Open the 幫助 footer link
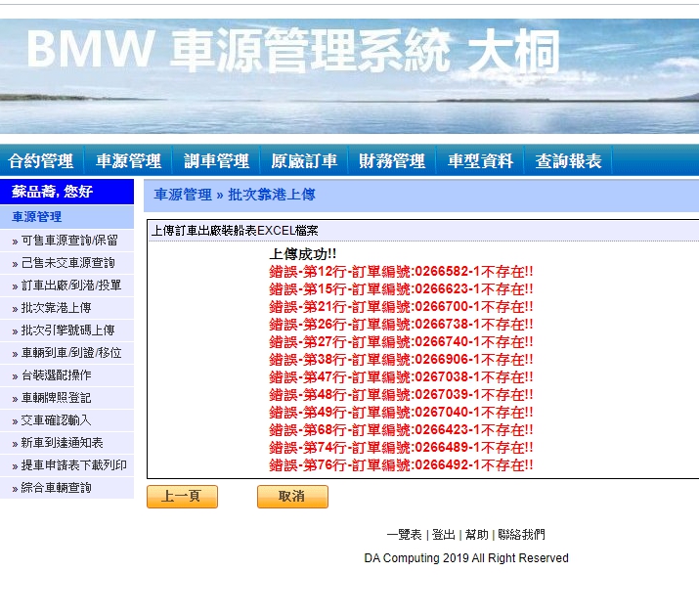 pyautogui.click(x=476, y=535)
